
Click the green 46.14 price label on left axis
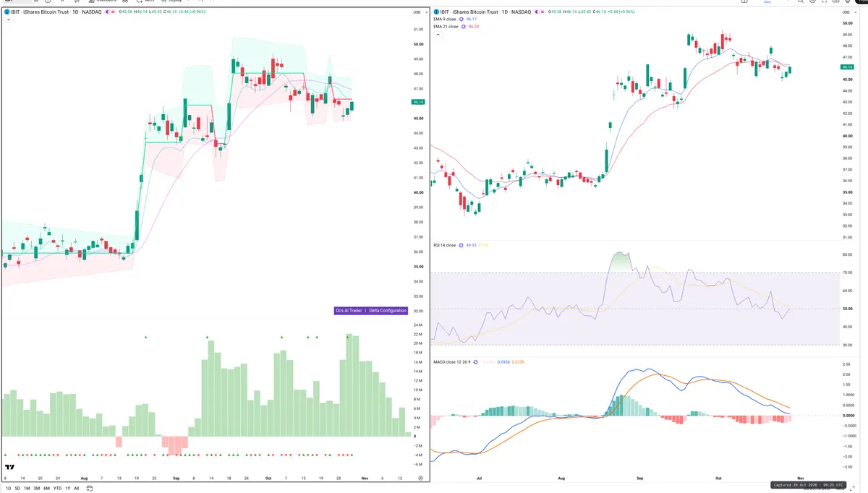point(418,103)
